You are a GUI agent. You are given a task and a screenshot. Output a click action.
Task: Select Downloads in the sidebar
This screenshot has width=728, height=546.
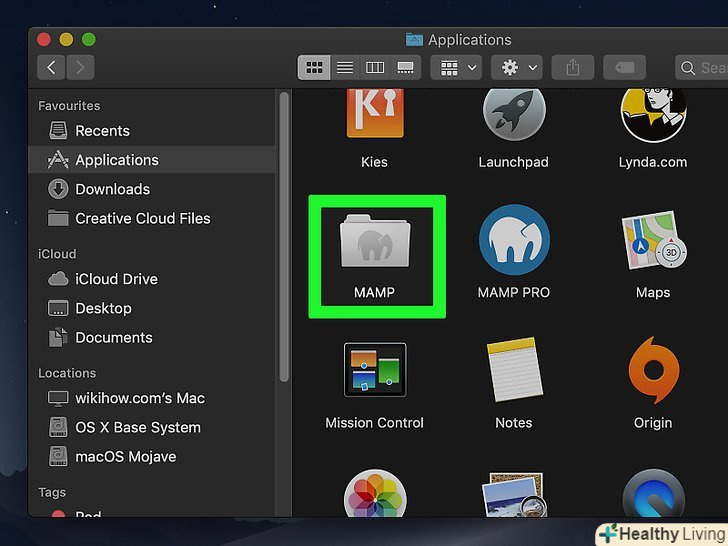click(112, 189)
